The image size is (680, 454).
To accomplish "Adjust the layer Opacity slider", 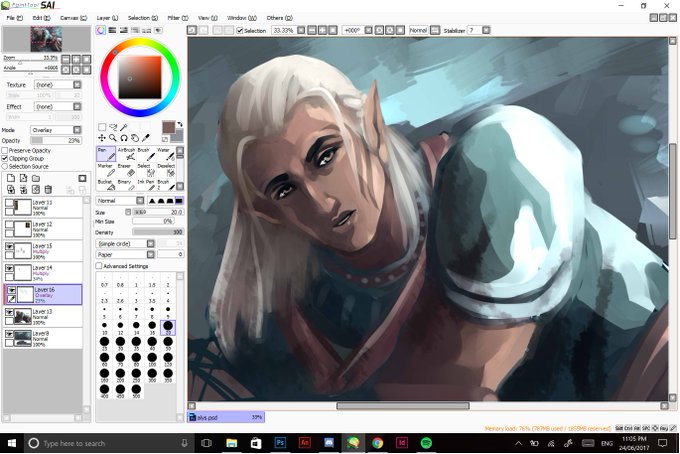I will 56,140.
